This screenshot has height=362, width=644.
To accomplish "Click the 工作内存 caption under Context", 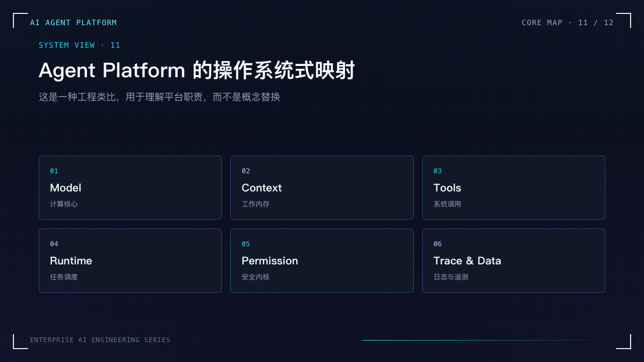I will 255,204.
